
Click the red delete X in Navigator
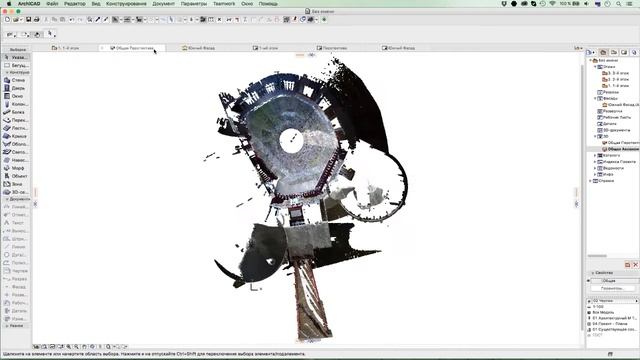(635, 265)
